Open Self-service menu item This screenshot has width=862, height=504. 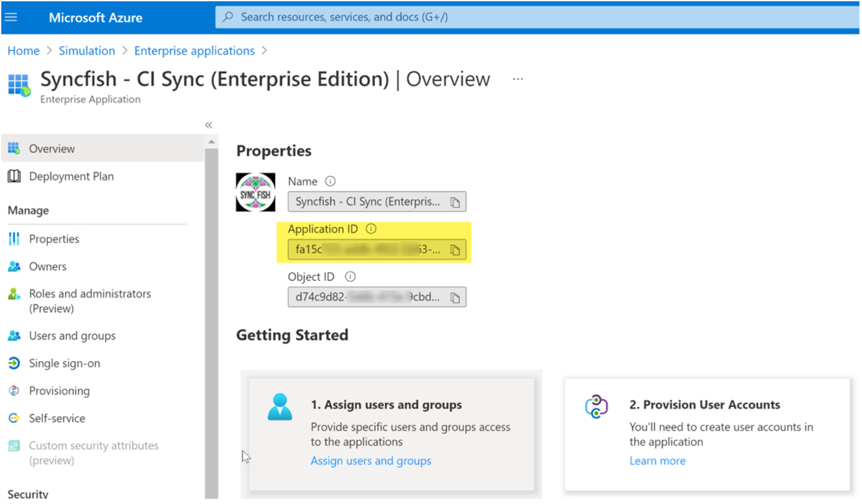pos(57,418)
